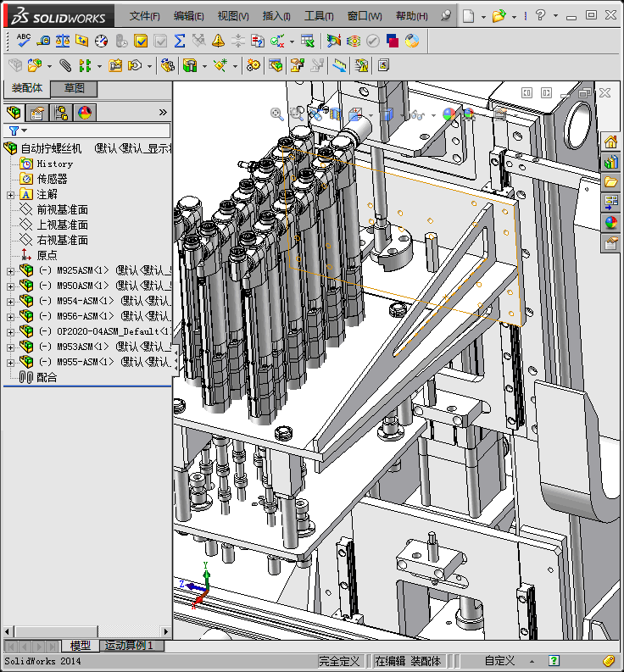Open the filter dropdown in feature tree

point(18,131)
